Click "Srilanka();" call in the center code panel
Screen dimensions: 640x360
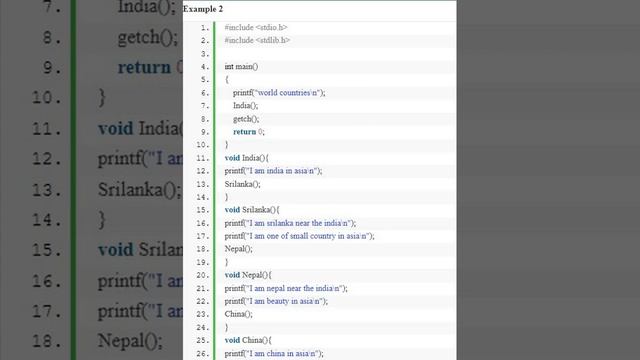click(242, 184)
